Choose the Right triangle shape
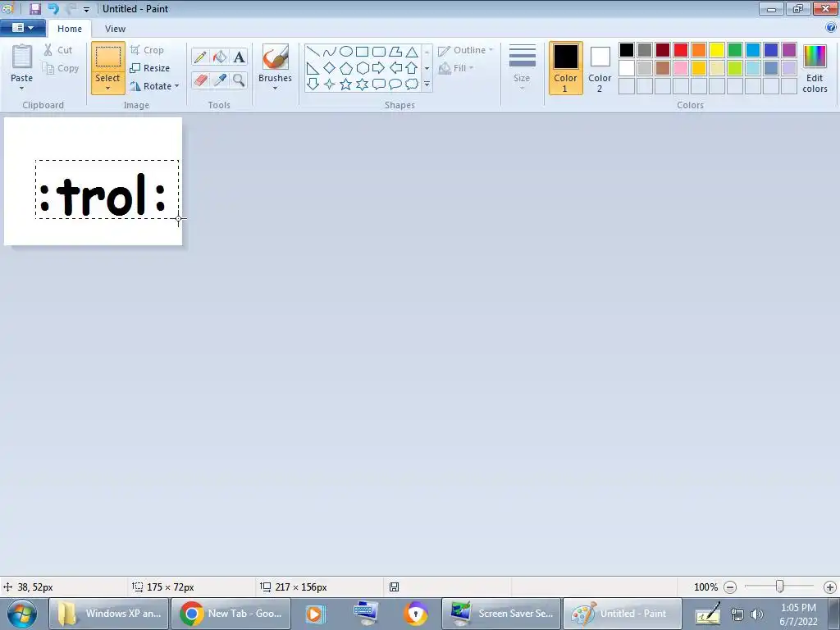This screenshot has height=630, width=840. 313,68
